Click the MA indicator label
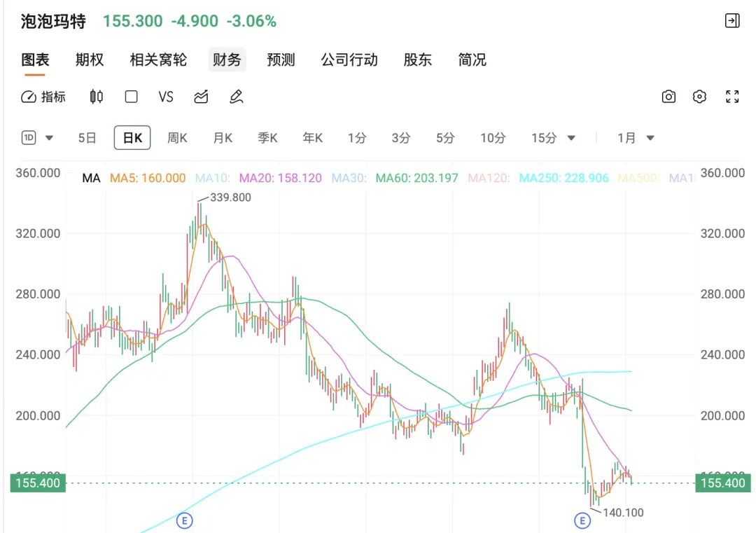Screen dimensions: 756x533 91,178
